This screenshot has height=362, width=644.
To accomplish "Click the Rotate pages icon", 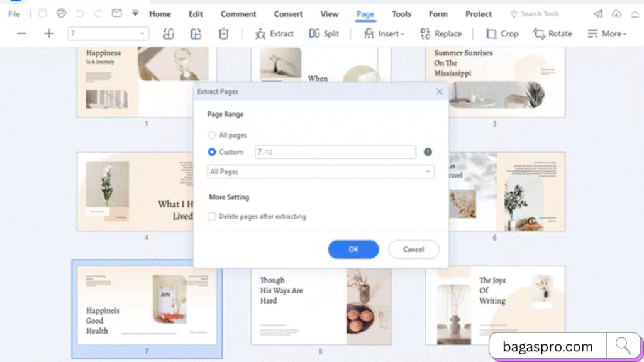I will pos(539,34).
